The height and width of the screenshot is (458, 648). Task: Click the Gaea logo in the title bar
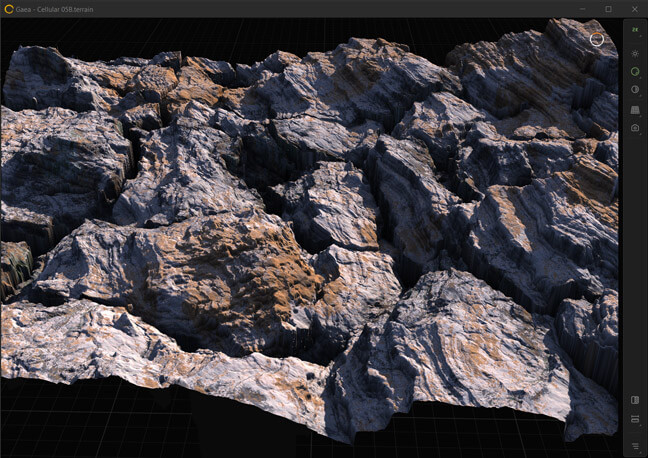click(x=9, y=9)
